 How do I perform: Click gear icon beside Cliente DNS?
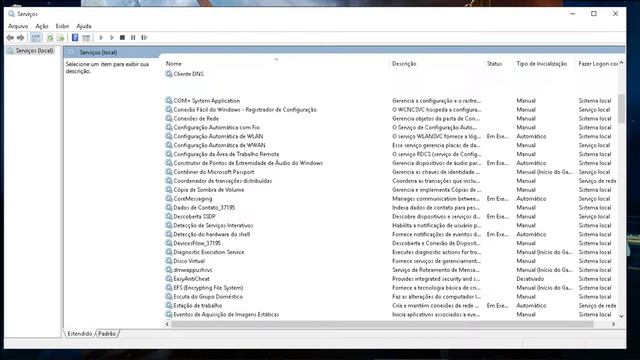(169, 73)
